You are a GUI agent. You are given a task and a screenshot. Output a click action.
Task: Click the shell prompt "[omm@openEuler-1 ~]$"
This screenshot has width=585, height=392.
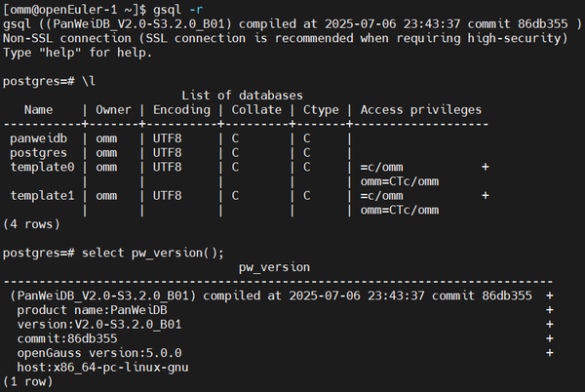tap(74, 8)
